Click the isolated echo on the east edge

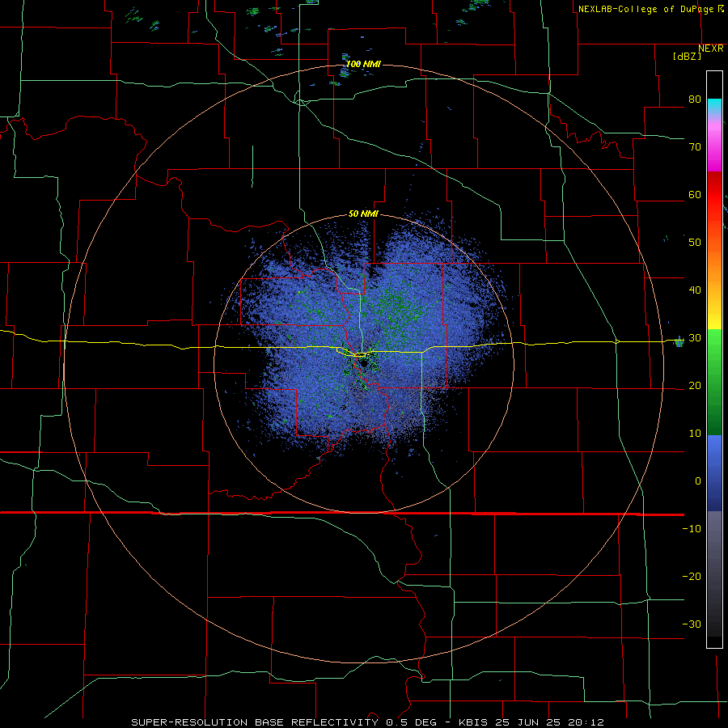point(679,342)
